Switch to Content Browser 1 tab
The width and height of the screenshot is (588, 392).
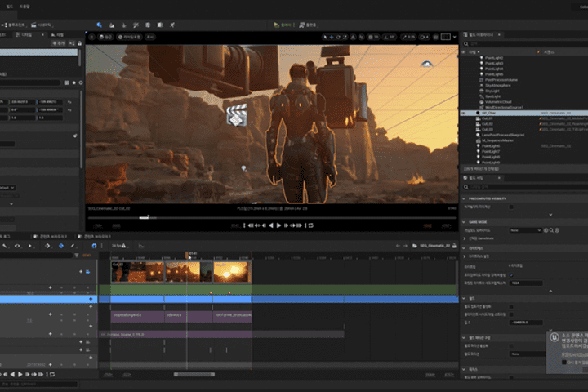click(x=95, y=237)
